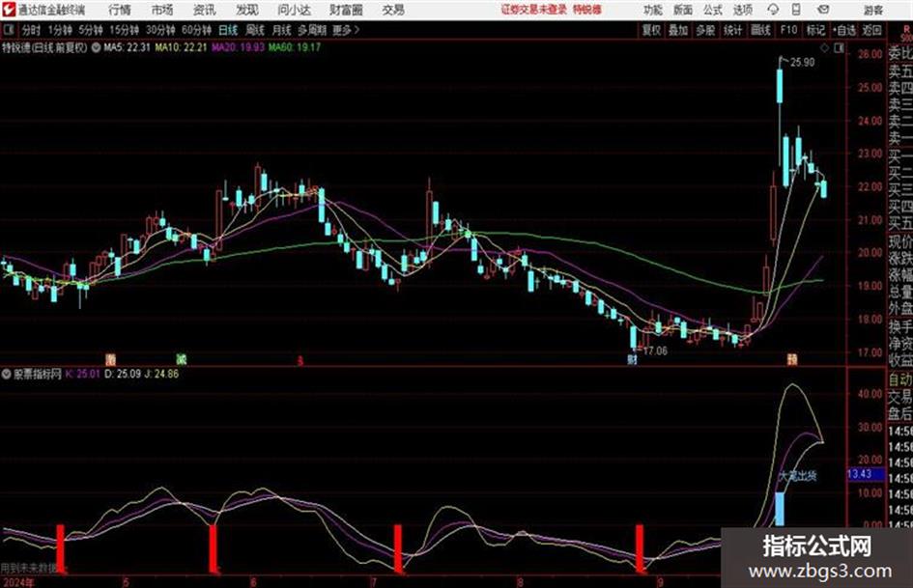The image size is (913, 588).
Task: Click the diamond icon at chart top-right
Action: pos(824,48)
